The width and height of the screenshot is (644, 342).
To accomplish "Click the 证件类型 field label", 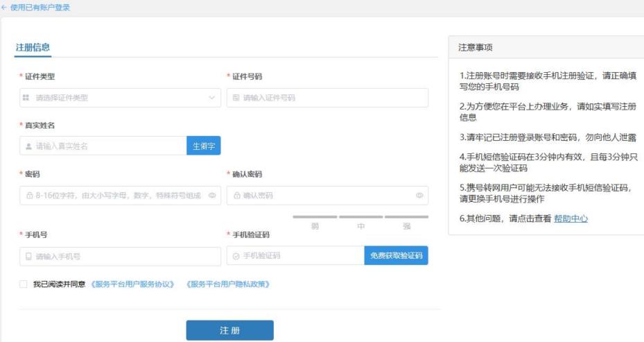I will point(40,76).
